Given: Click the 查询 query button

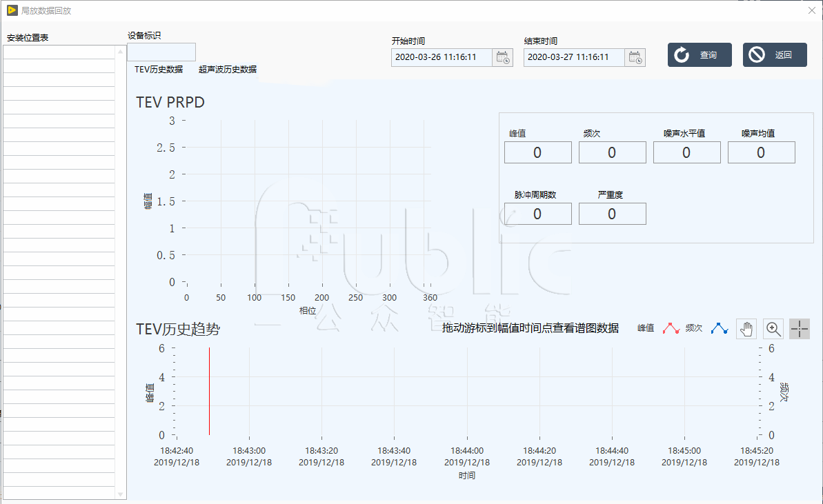Looking at the screenshot, I should click(699, 54).
